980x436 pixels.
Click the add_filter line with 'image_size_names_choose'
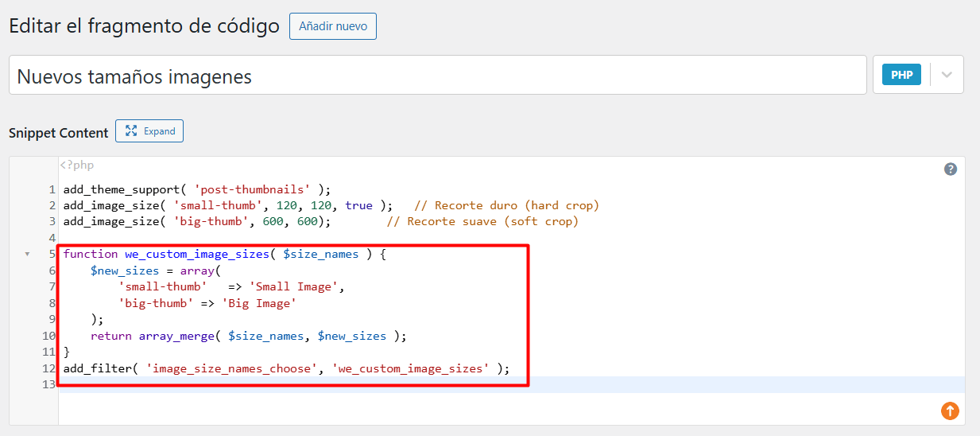click(x=286, y=368)
